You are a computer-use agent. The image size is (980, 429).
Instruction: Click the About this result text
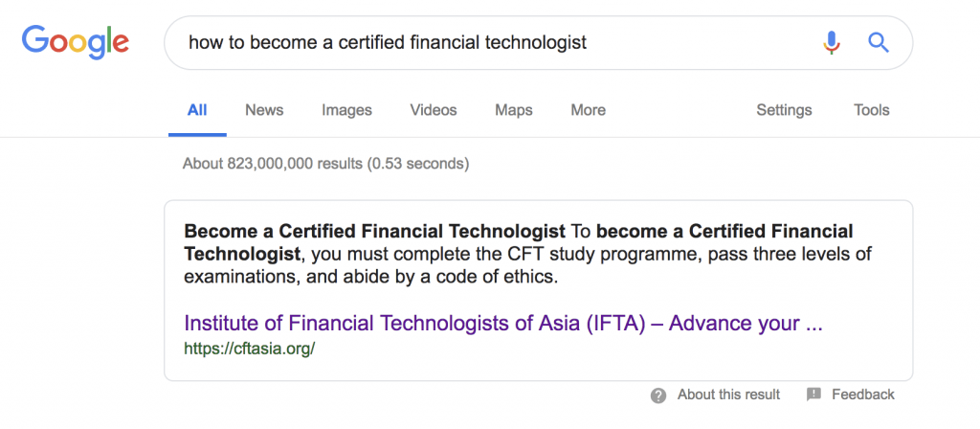(x=728, y=395)
